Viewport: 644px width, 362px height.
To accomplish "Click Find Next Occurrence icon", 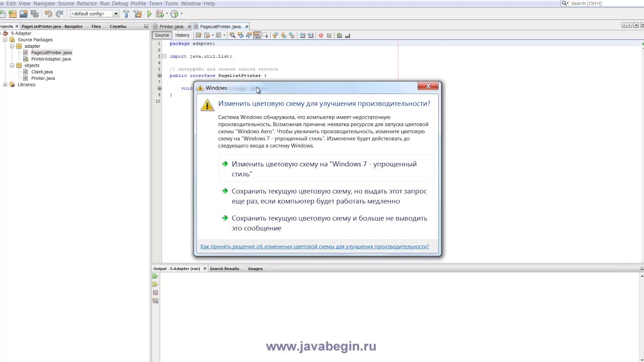I will tap(249, 35).
